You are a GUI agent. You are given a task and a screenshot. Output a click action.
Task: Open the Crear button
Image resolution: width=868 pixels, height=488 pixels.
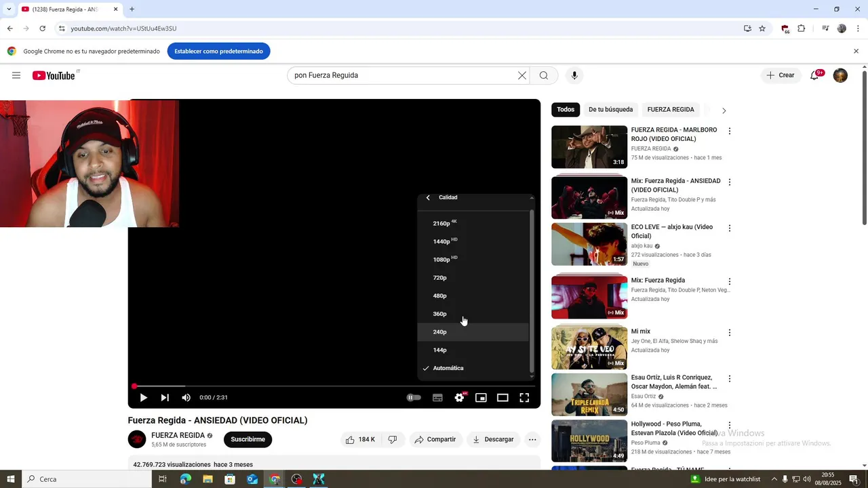point(780,75)
